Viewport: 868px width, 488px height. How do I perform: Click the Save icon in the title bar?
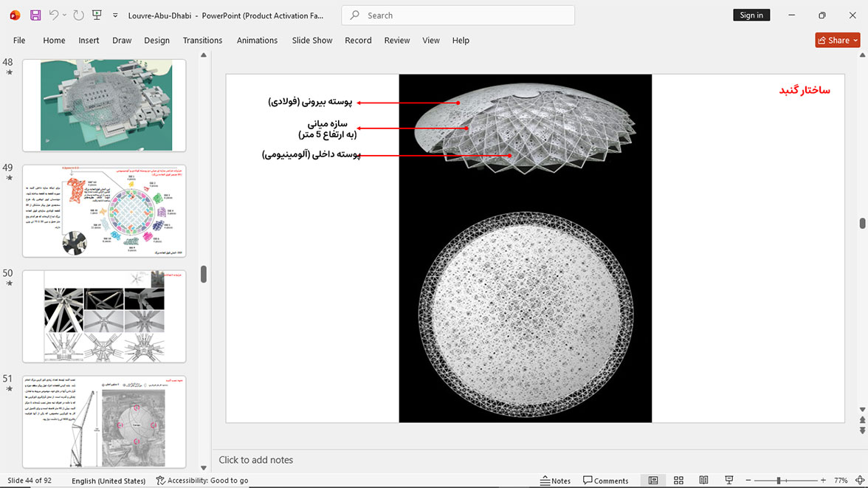(35, 16)
